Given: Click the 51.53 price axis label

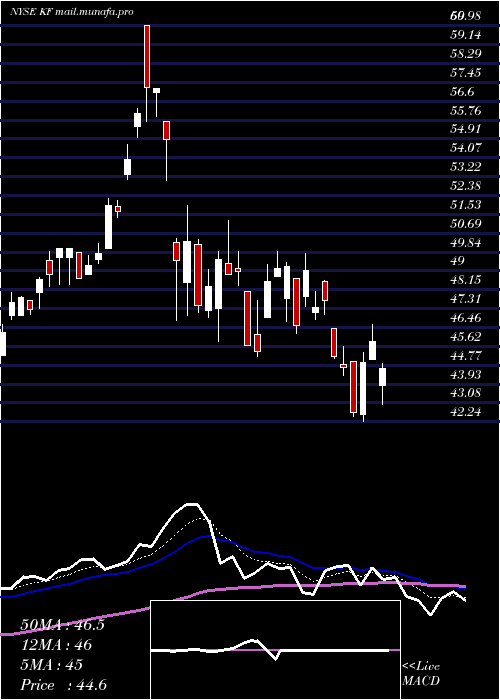Looking at the screenshot, I should pos(466,205).
